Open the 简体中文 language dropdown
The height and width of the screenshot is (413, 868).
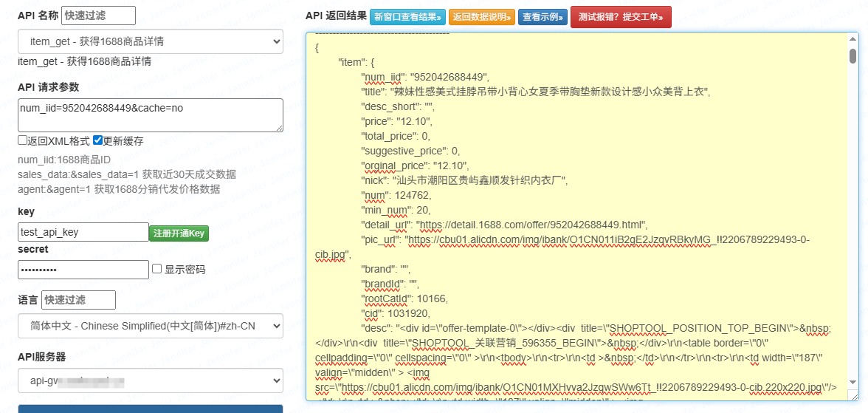tap(151, 326)
